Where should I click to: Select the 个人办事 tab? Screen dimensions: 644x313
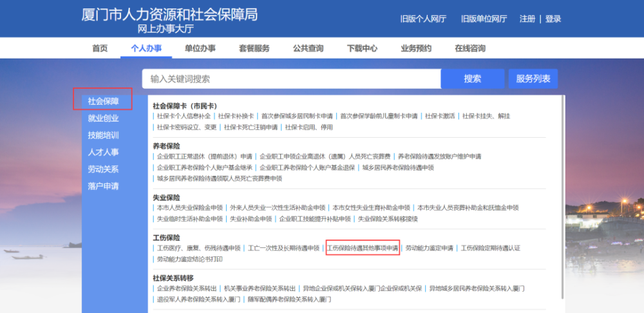click(x=146, y=48)
